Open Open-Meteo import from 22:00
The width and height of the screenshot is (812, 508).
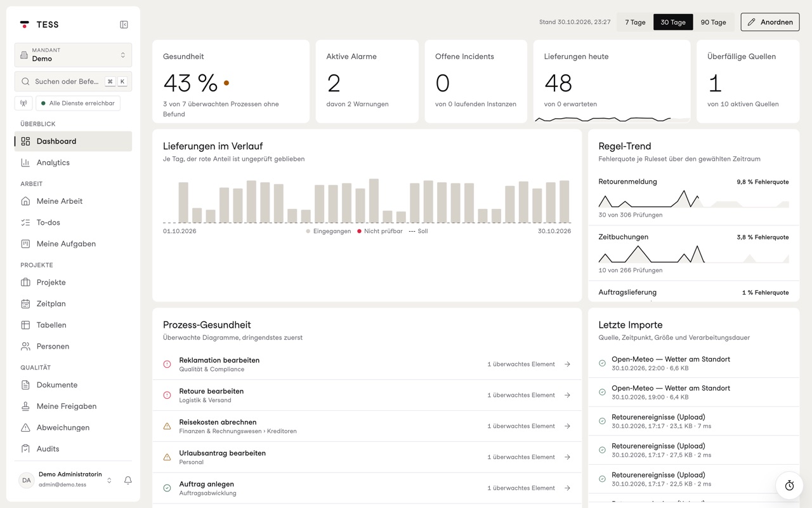coord(693,363)
